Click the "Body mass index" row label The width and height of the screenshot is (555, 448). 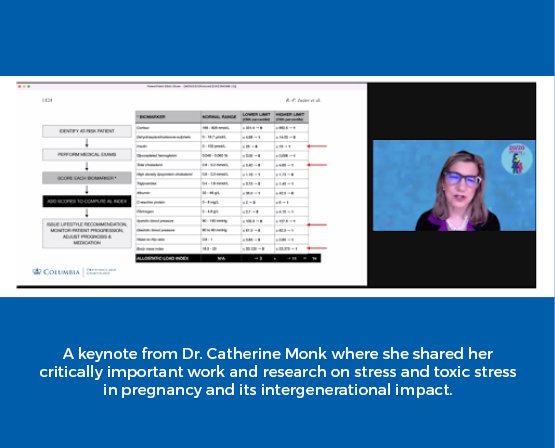(150, 249)
